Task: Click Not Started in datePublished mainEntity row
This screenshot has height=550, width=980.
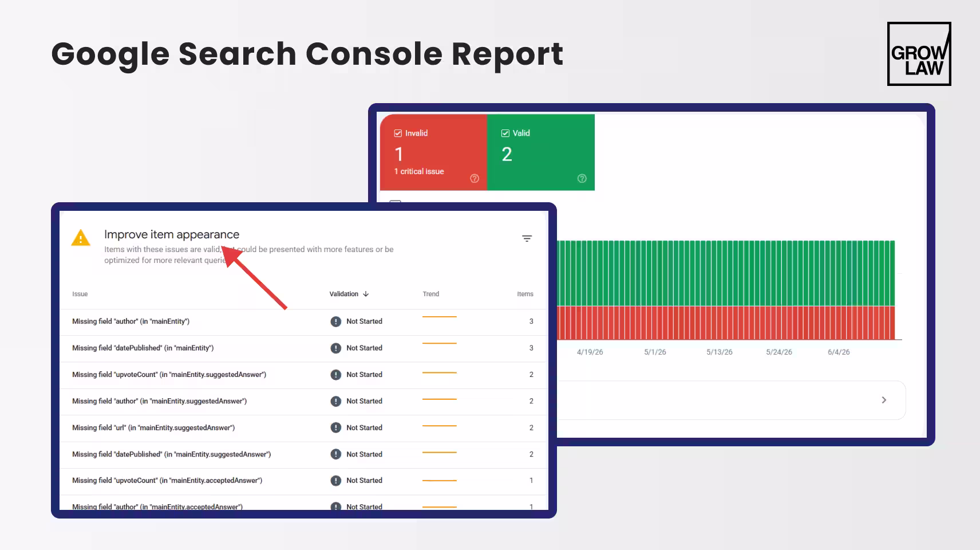Action: point(364,348)
